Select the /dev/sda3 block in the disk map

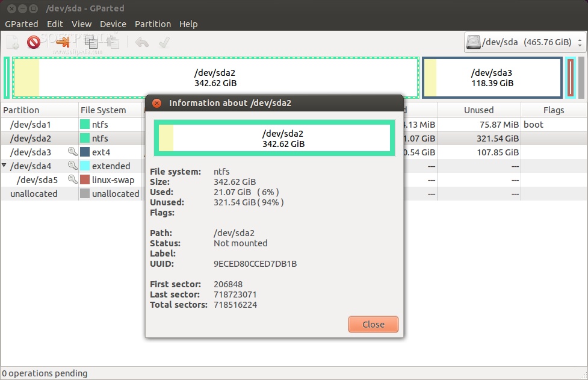coord(492,78)
